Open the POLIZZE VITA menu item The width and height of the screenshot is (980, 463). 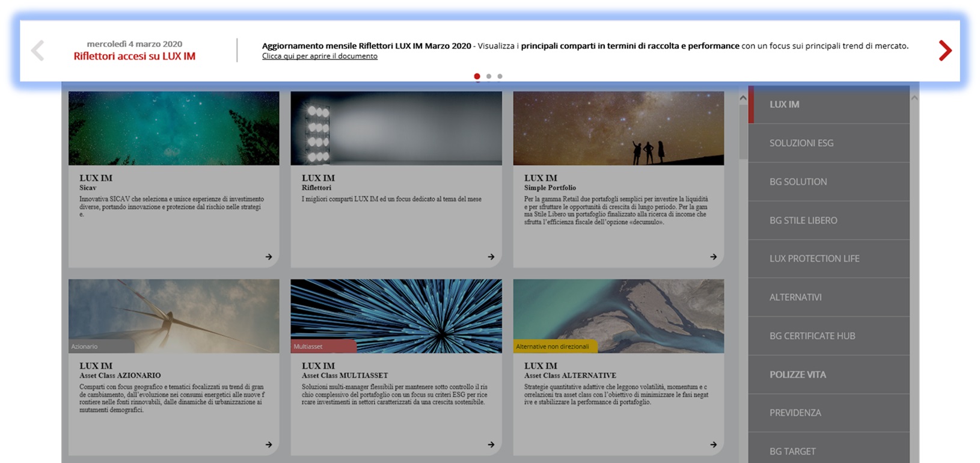coord(829,374)
